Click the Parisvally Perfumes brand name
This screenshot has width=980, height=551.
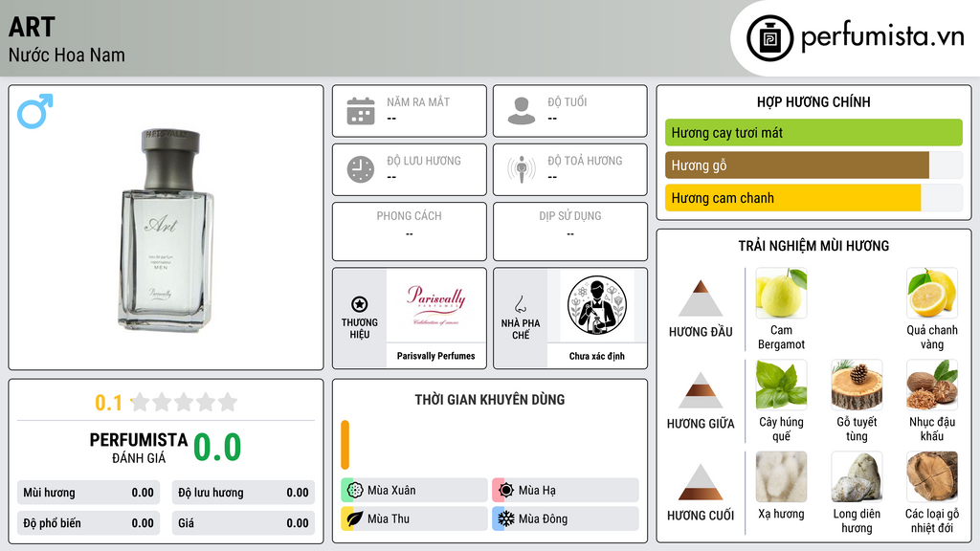pos(435,356)
